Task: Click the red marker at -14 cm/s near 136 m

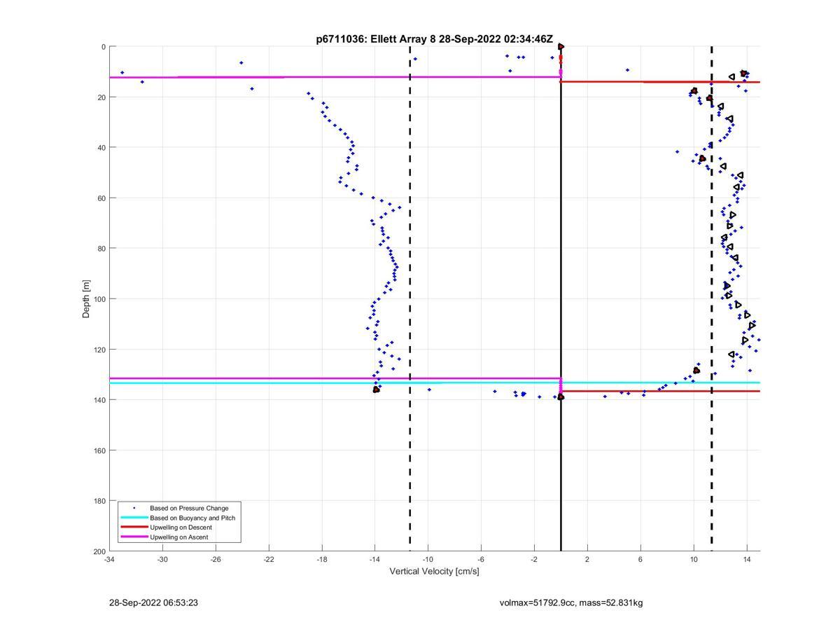Action: point(376,390)
